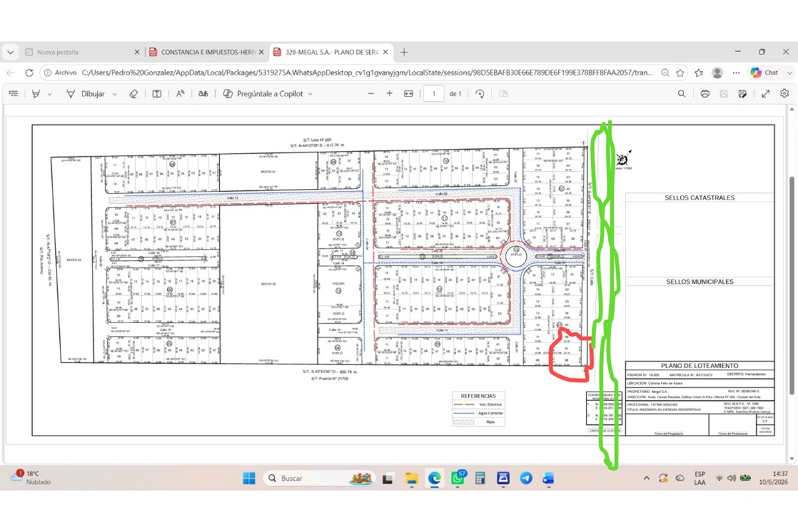The height and width of the screenshot is (532, 798).
Task: Expand the highlighter color options dropdown
Action: [x=49, y=94]
